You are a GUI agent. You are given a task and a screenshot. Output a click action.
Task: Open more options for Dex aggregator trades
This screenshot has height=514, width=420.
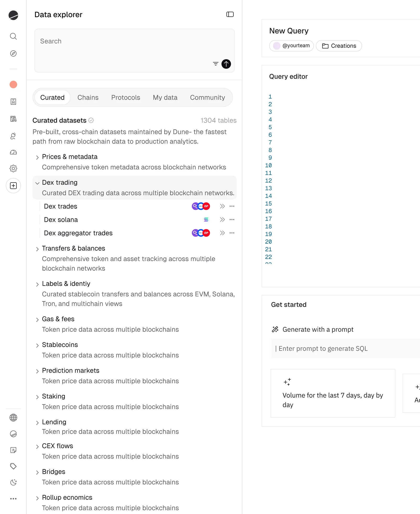point(232,233)
